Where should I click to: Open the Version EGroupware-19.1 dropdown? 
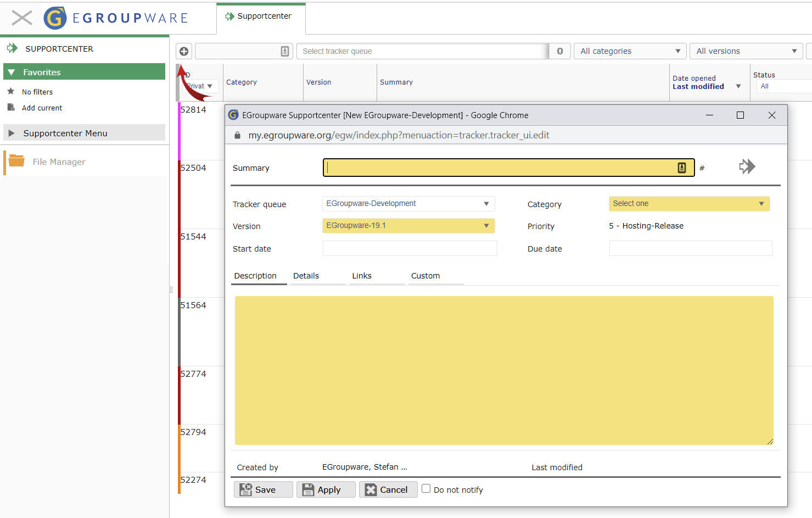coord(408,225)
